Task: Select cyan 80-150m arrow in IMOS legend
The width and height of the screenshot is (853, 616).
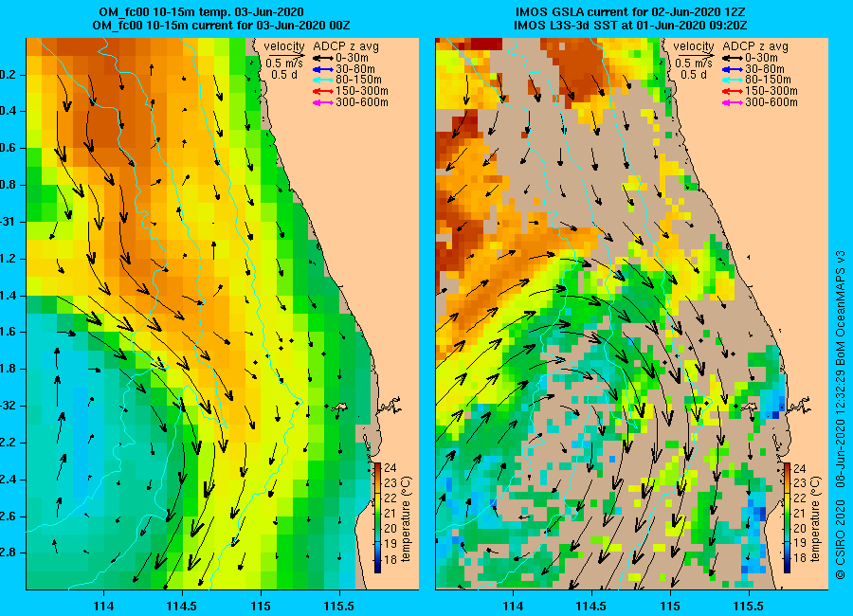Action: tap(733, 80)
